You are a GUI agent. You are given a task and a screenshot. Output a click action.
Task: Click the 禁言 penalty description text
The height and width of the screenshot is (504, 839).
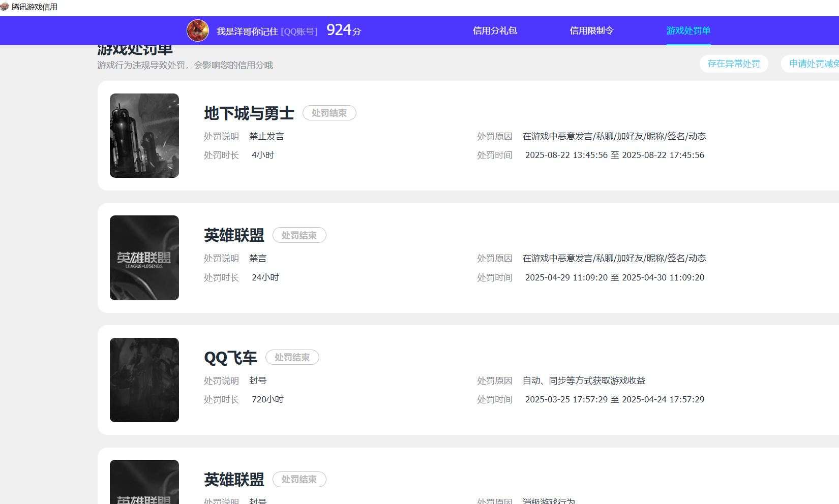[x=258, y=258]
